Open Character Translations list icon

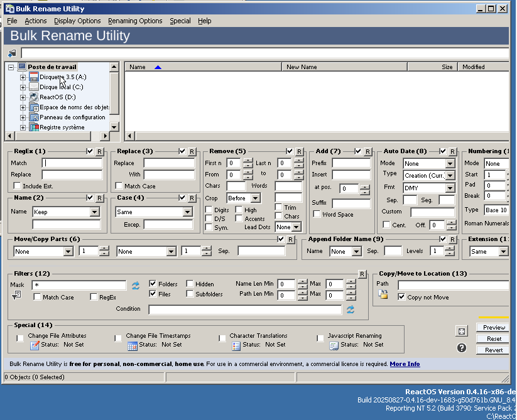click(236, 346)
